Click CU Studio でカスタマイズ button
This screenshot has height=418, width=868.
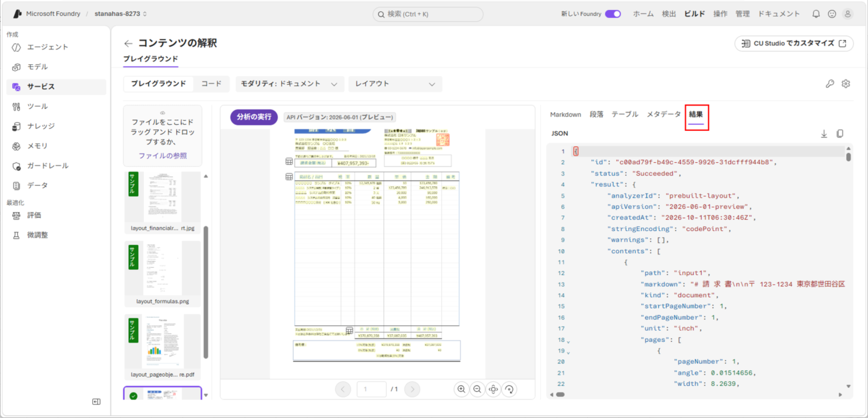794,43
